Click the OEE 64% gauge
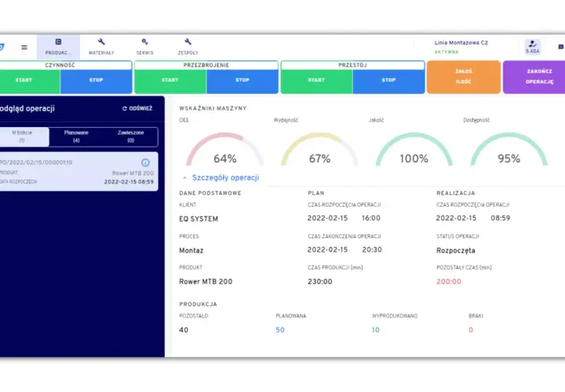Image resolution: width=565 pixels, height=392 pixels. click(x=225, y=150)
